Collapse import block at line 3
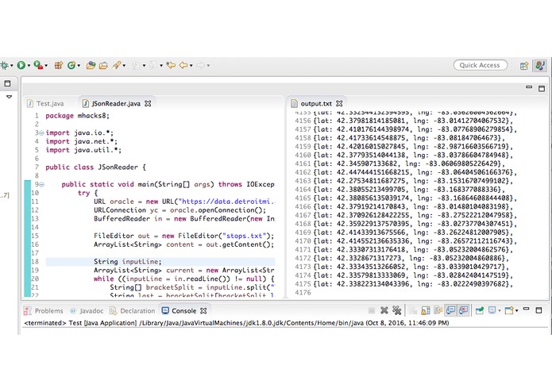The width and height of the screenshot is (552, 392). click(x=41, y=133)
